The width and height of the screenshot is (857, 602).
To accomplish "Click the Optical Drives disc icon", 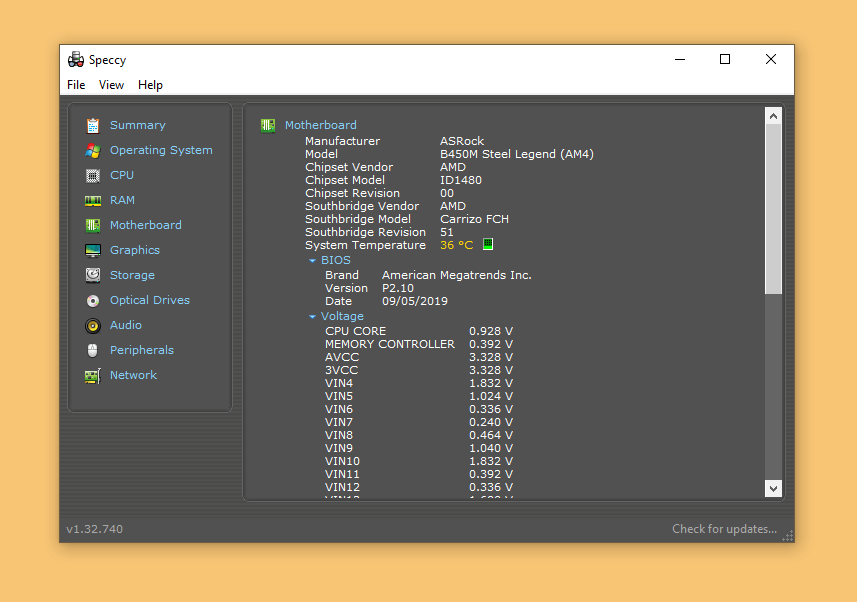I will click(93, 300).
